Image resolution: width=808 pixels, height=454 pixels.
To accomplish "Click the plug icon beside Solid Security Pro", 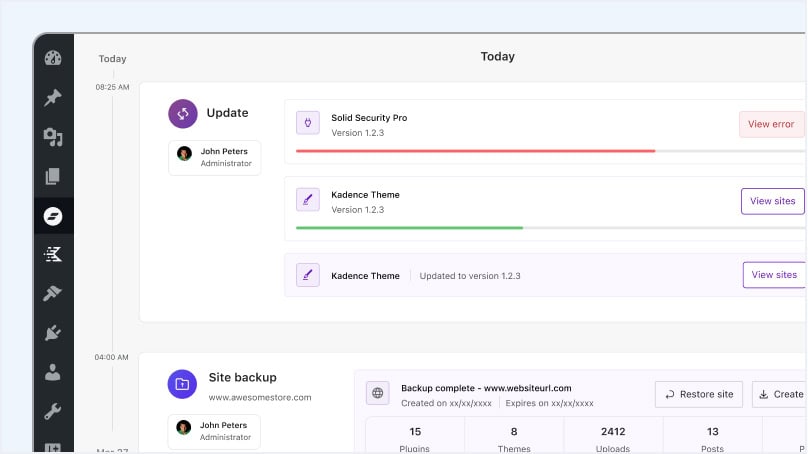I will click(x=308, y=123).
